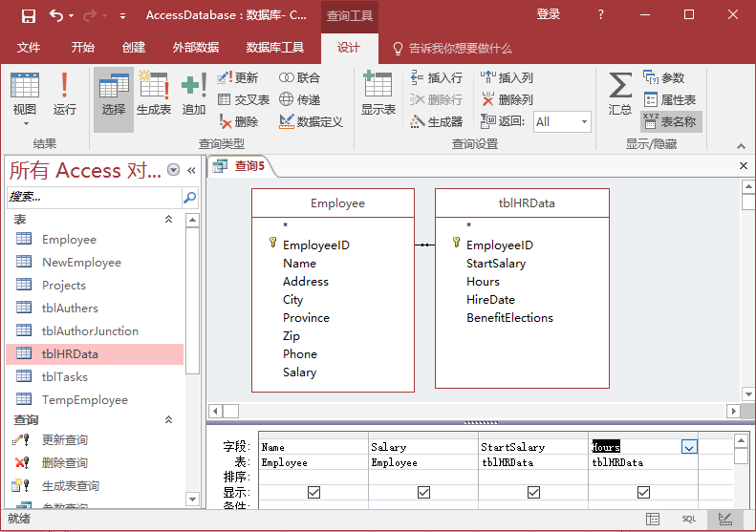Collapse the Tables (表) group in navigation
Image resolution: width=756 pixels, height=532 pixels.
point(169,220)
